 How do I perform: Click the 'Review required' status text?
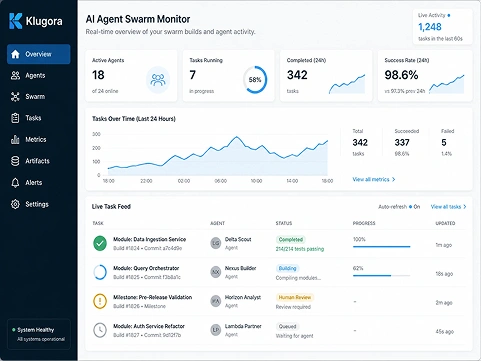293,307
